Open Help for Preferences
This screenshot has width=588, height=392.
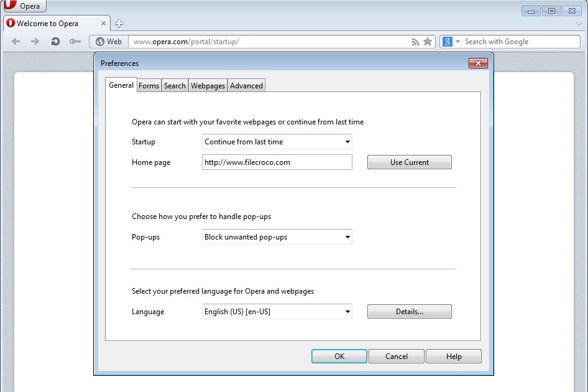[454, 357]
